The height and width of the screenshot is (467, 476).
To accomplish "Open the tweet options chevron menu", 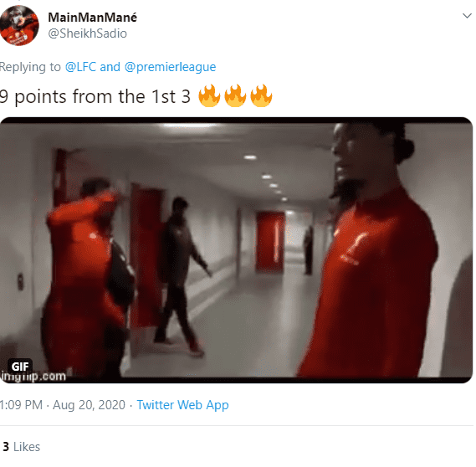I will pyautogui.click(x=467, y=16).
